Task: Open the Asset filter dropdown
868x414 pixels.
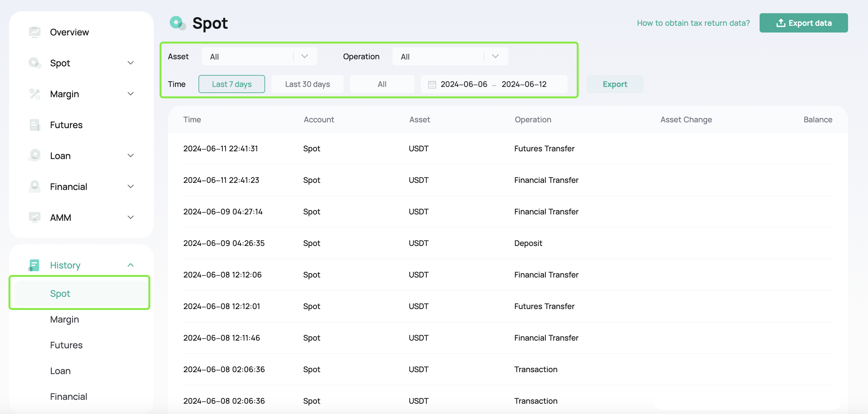Action: [259, 57]
